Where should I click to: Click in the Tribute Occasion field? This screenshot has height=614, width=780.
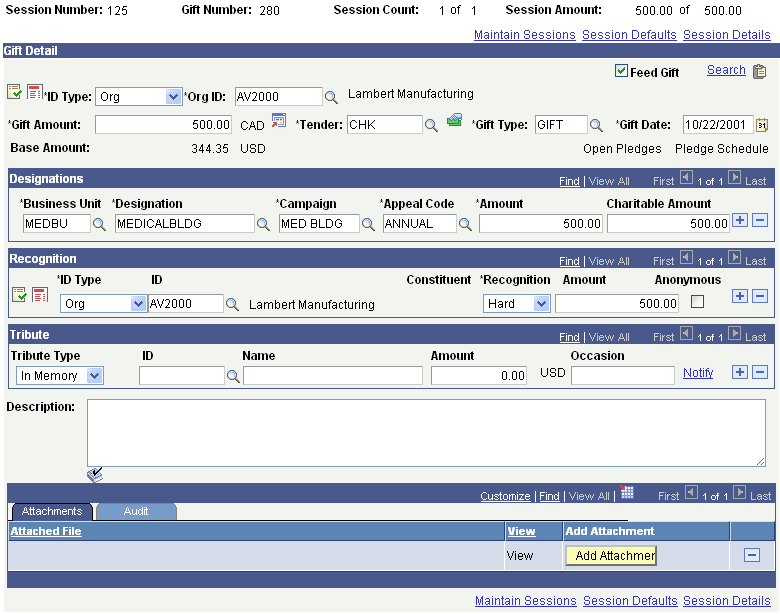click(623, 376)
